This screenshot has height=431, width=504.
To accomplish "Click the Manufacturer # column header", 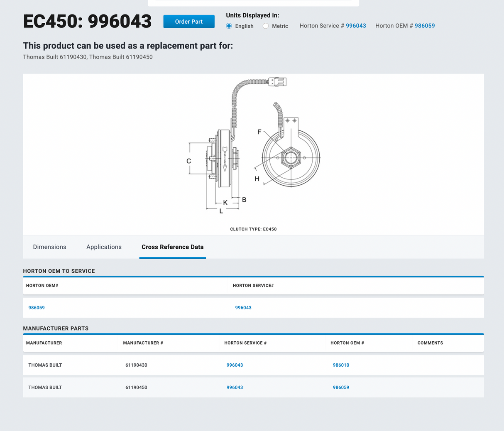I will 143,343.
